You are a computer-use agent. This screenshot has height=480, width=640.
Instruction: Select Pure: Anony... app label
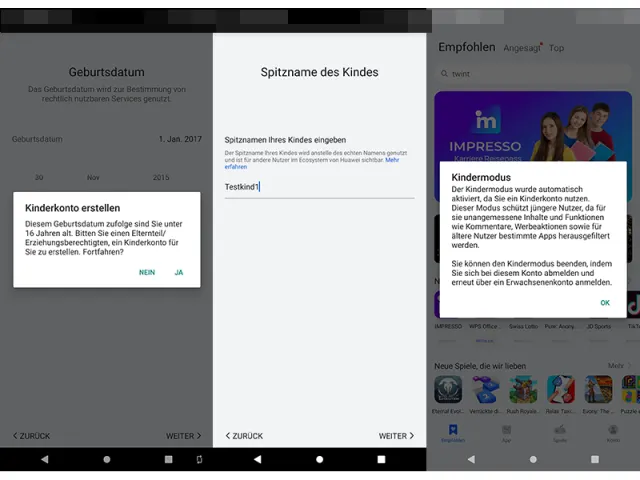561,327
